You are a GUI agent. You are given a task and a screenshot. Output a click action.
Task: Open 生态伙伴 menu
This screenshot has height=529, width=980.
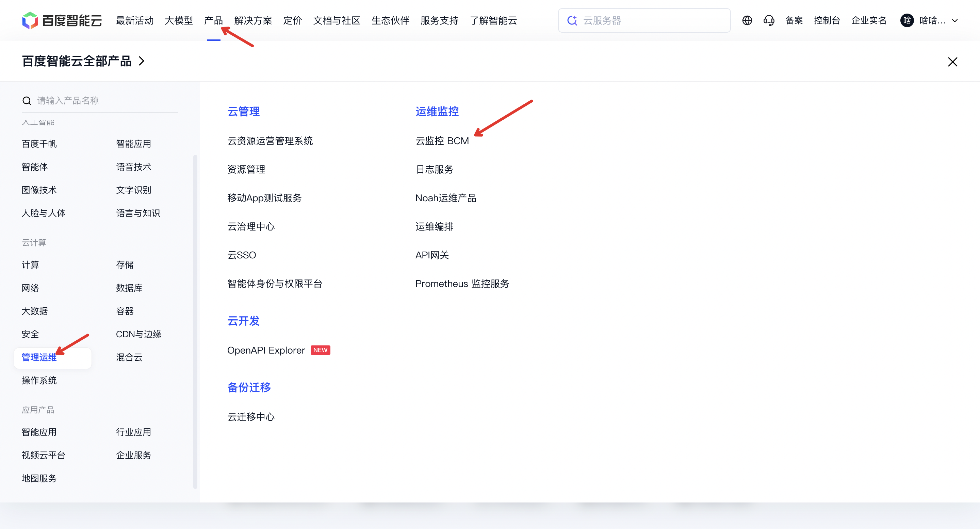coord(390,20)
